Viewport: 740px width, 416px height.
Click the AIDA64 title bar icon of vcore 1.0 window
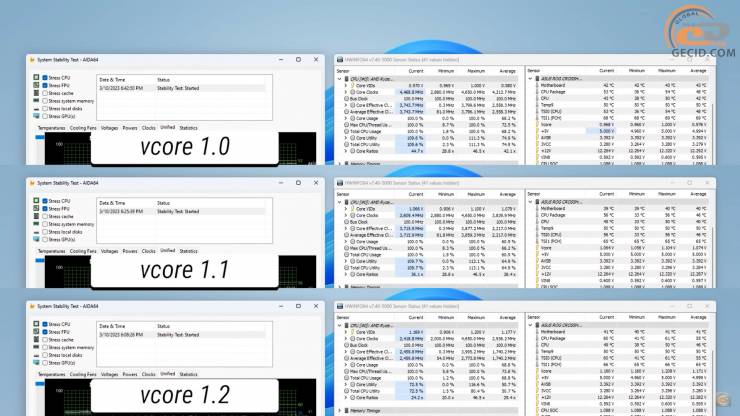click(x=32, y=60)
